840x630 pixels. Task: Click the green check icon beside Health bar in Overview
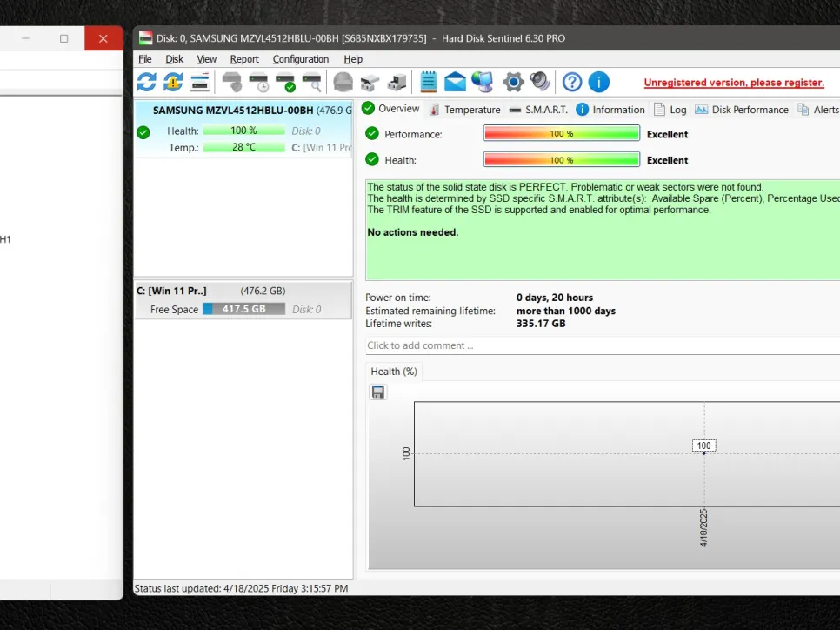point(372,159)
